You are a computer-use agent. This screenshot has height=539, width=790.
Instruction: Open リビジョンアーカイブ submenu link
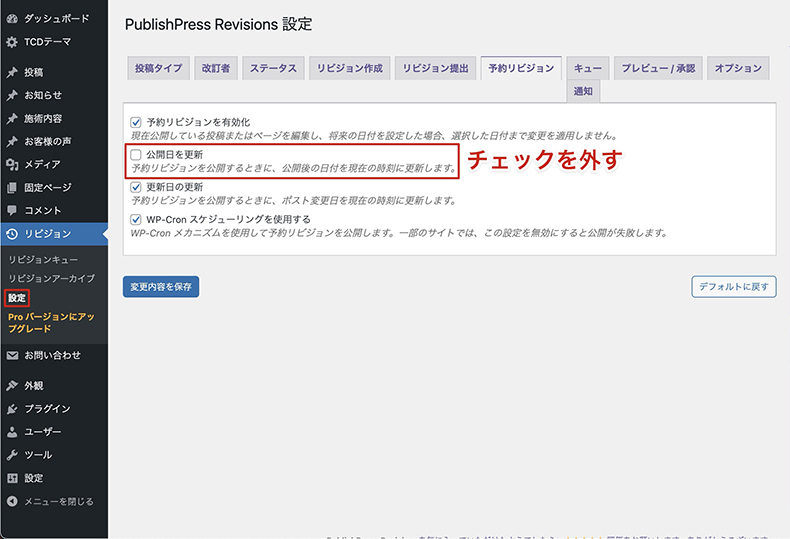coord(51,278)
